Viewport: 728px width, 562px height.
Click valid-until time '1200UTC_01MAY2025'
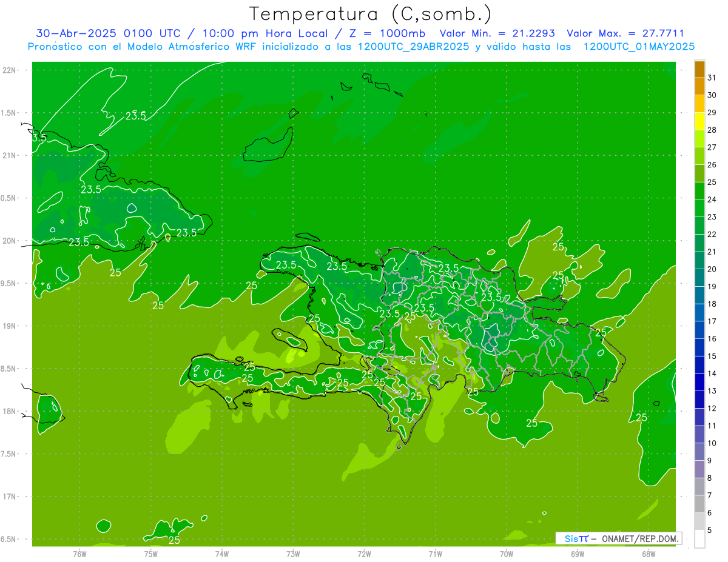click(639, 47)
